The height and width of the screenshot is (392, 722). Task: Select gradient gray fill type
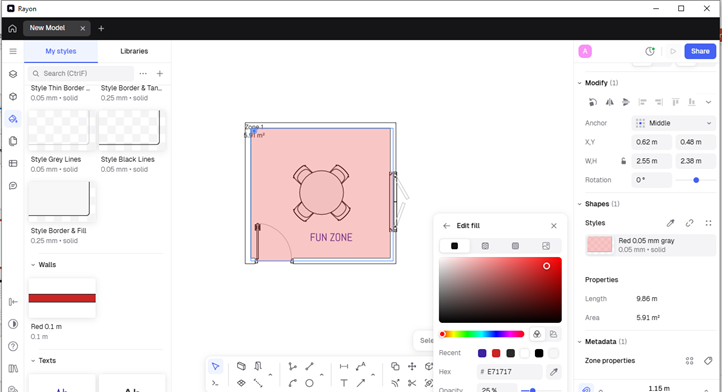(x=515, y=246)
